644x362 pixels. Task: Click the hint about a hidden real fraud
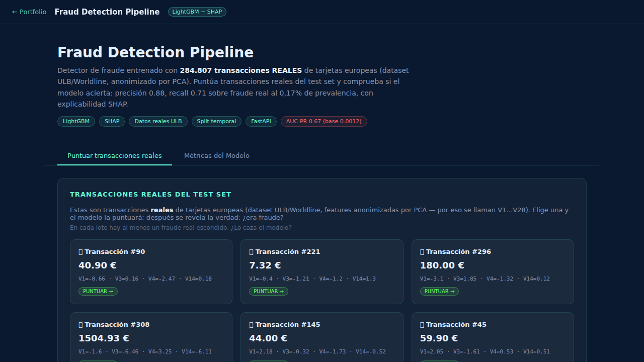[x=181, y=228]
